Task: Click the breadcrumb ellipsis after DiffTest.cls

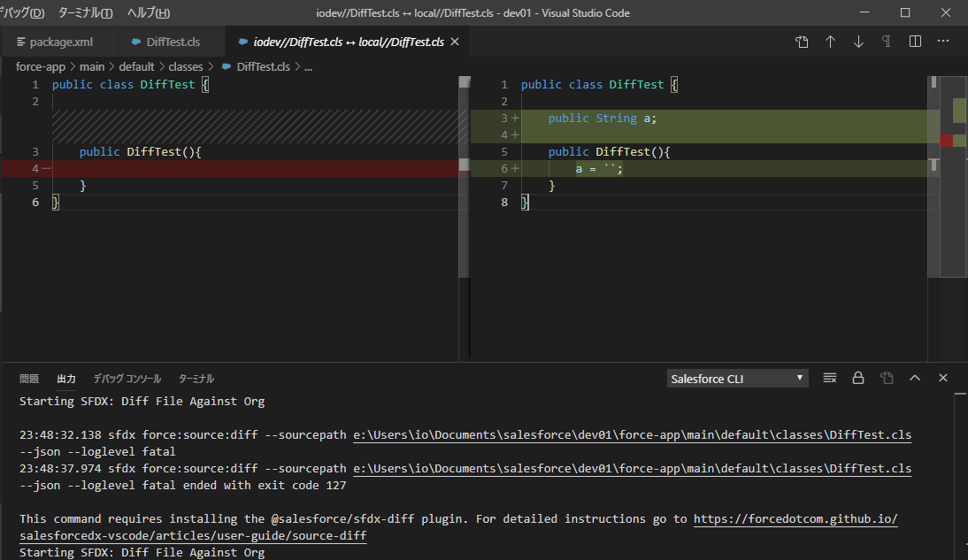Action: (308, 66)
